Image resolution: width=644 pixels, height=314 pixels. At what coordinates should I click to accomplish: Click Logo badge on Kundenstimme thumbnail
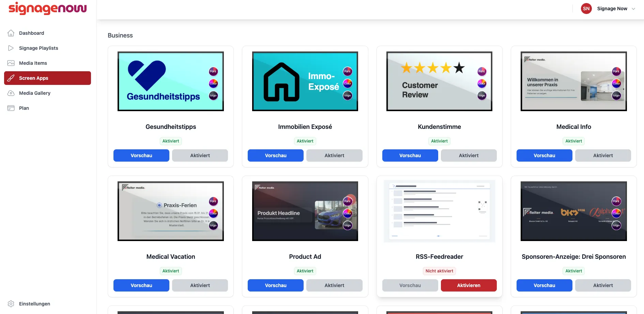(482, 95)
